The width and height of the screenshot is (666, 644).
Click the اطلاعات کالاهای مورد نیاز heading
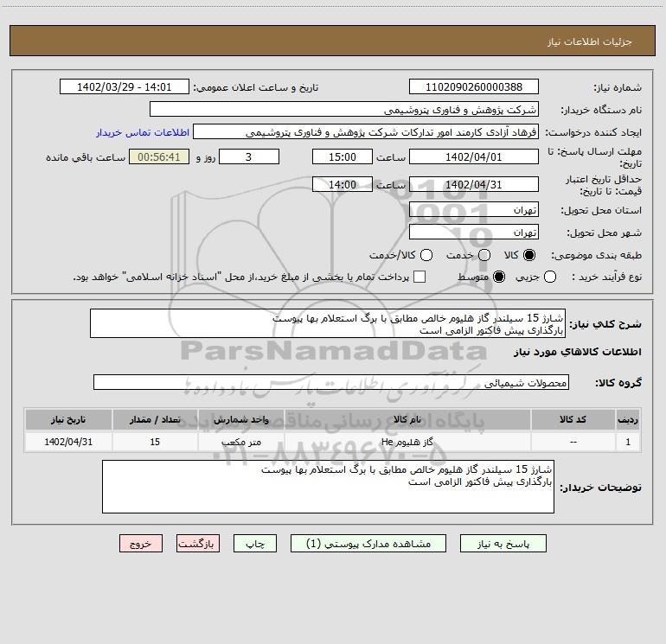pyautogui.click(x=578, y=352)
